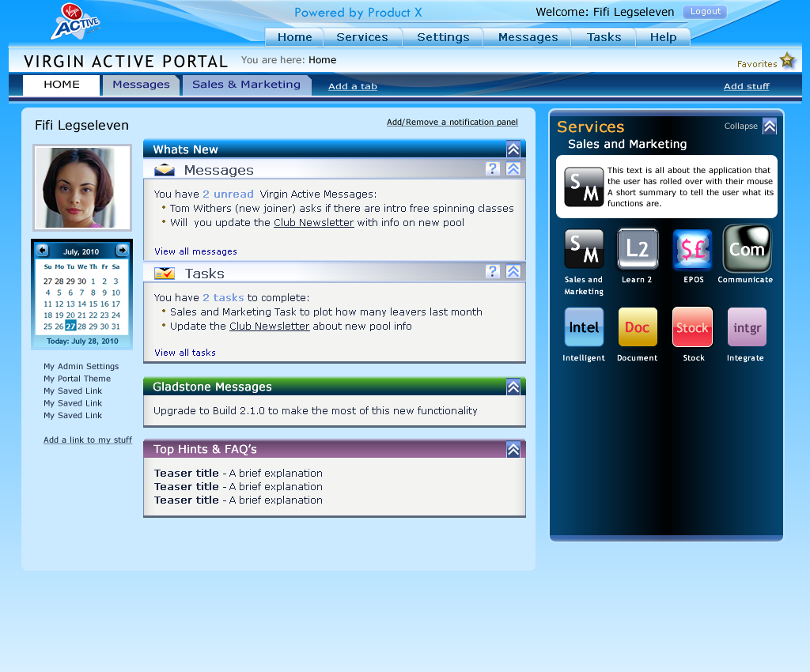Viewport: 810px width, 672px height.
Task: Click View all tasks link
Action: [x=185, y=353]
